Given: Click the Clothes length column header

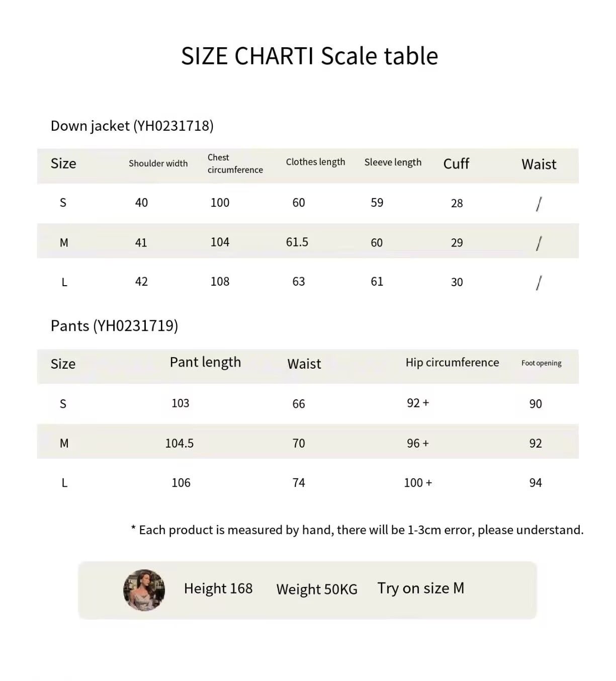Looking at the screenshot, I should [x=316, y=162].
